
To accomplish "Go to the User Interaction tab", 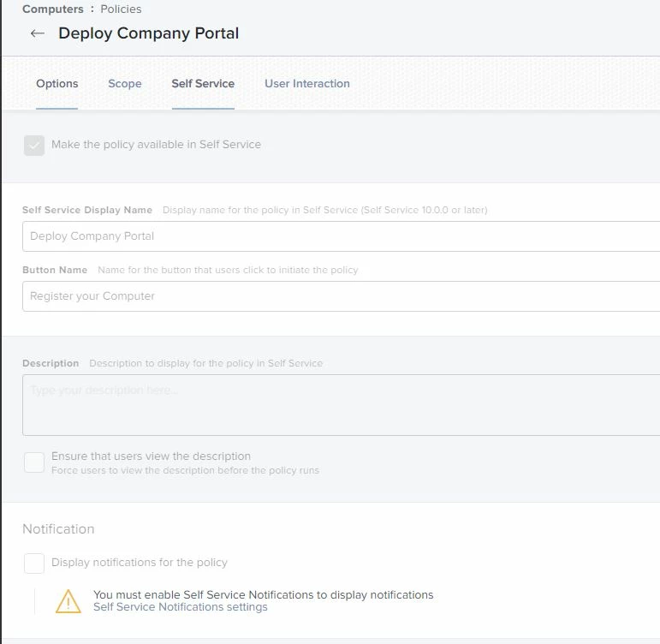I will coord(306,83).
